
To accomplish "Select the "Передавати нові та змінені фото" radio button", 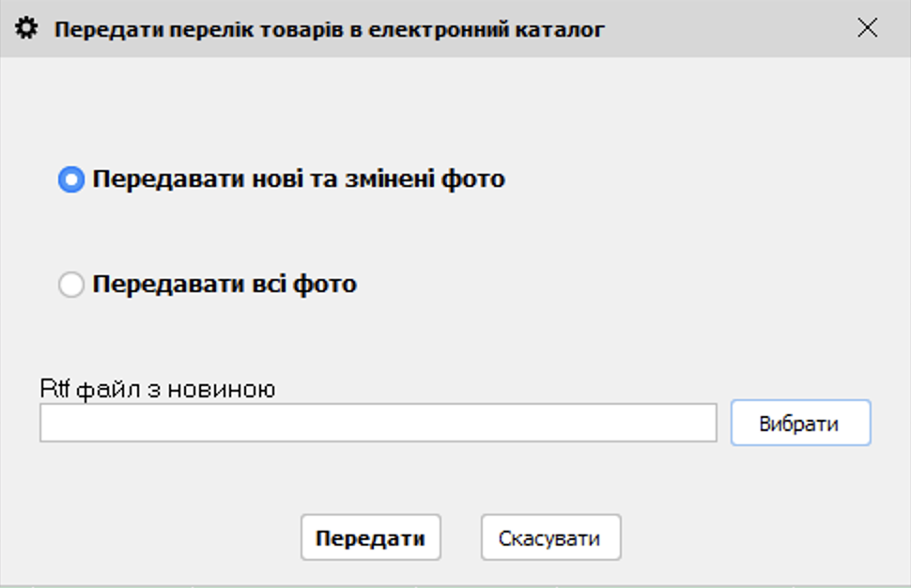I will pyautogui.click(x=71, y=179).
